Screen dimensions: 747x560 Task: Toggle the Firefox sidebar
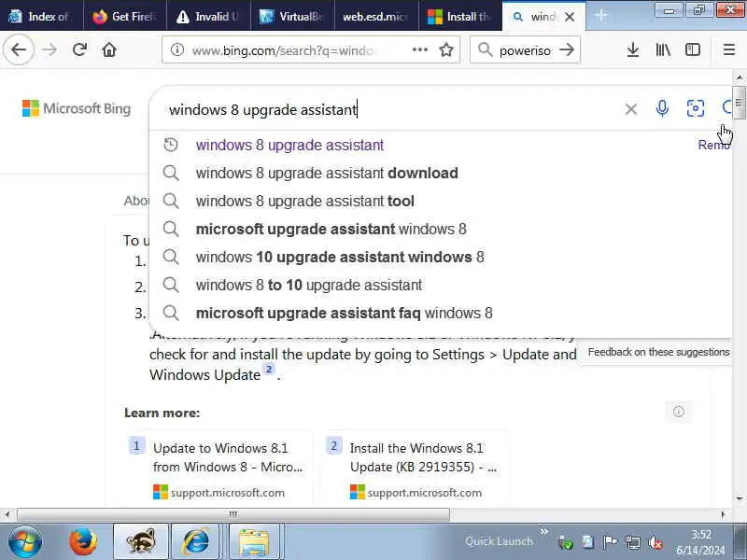point(693,49)
